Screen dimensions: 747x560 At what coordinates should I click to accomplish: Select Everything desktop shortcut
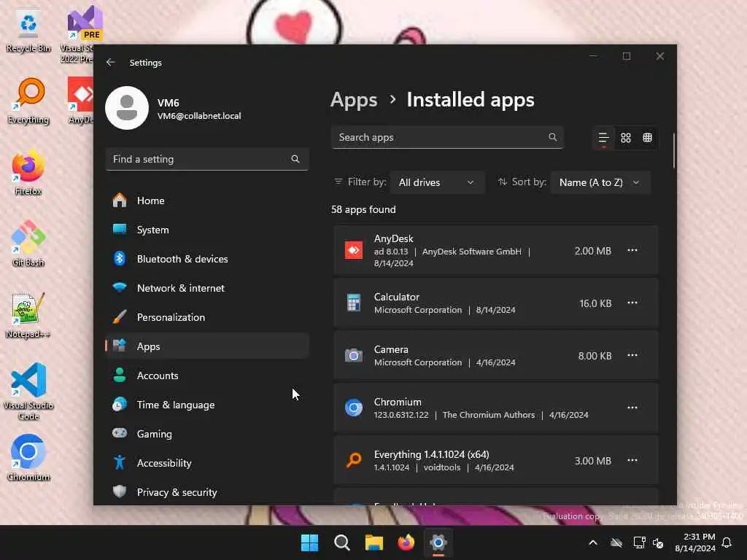(28, 101)
